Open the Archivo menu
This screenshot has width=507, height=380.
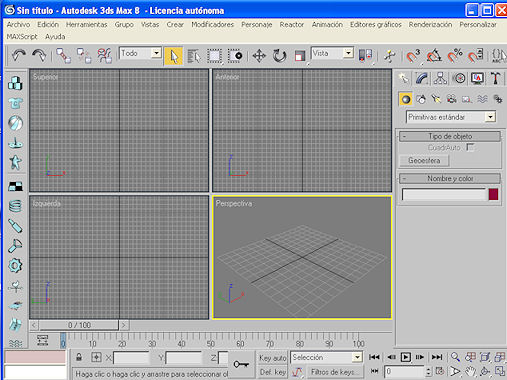18,25
